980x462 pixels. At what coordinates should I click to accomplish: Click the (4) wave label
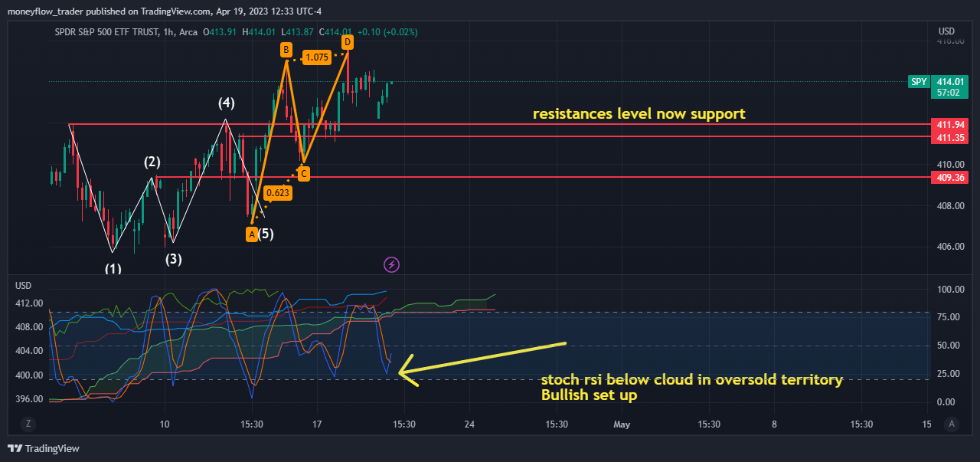click(226, 103)
